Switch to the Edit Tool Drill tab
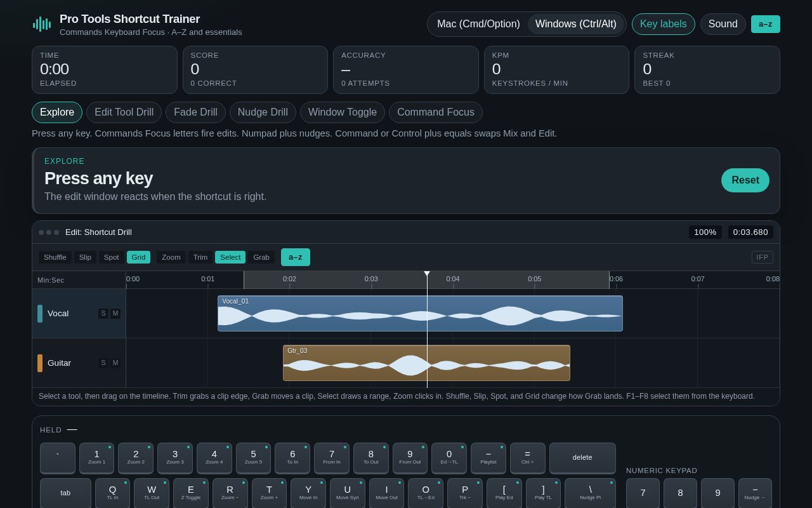 pyautogui.click(x=124, y=112)
